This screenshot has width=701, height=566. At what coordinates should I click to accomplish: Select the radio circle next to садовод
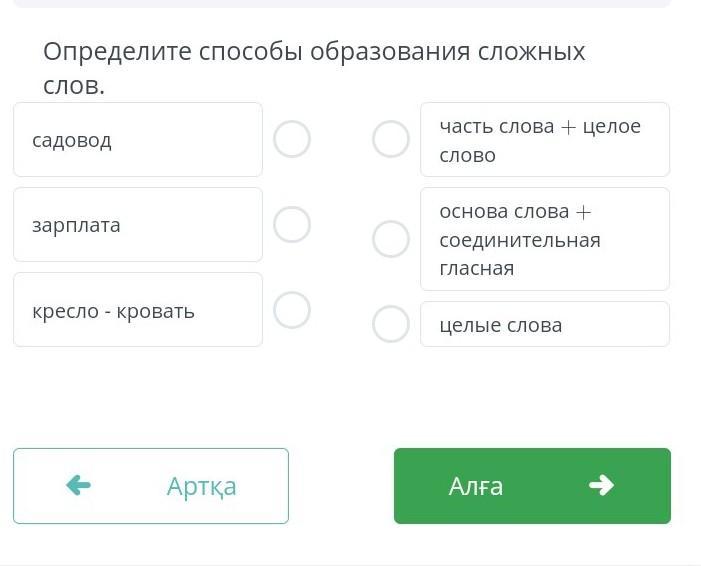click(x=292, y=140)
